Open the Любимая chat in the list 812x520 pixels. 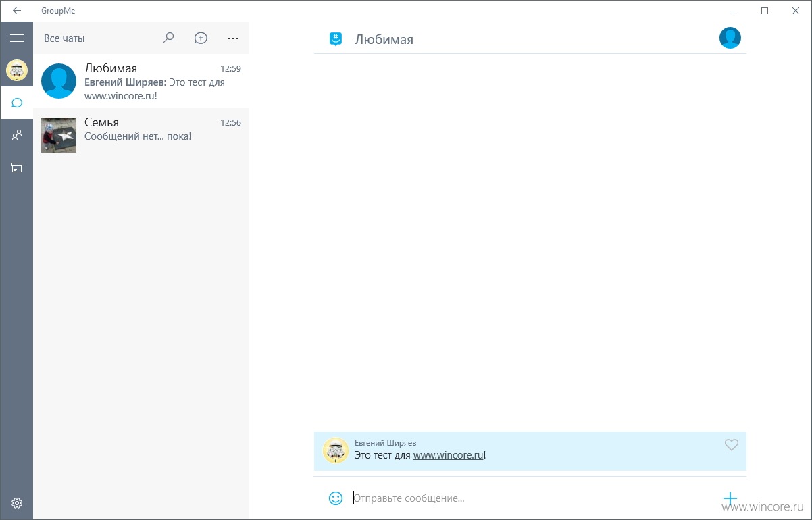(x=141, y=81)
